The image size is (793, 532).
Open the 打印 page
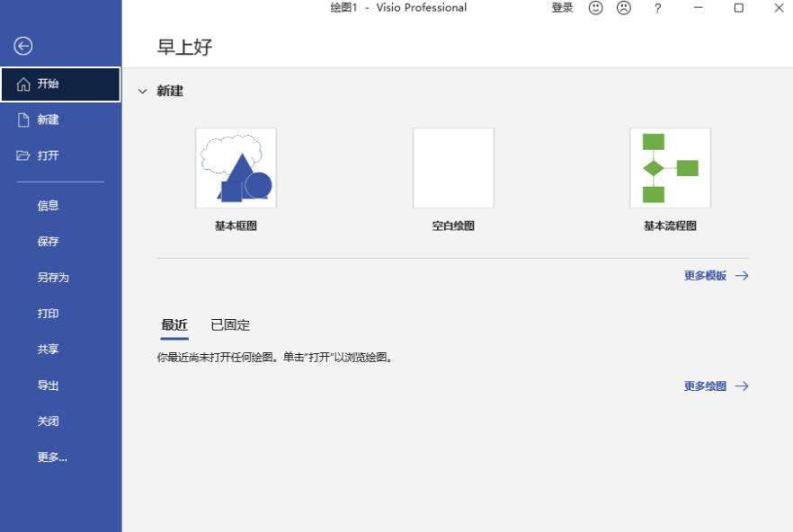tap(61, 313)
